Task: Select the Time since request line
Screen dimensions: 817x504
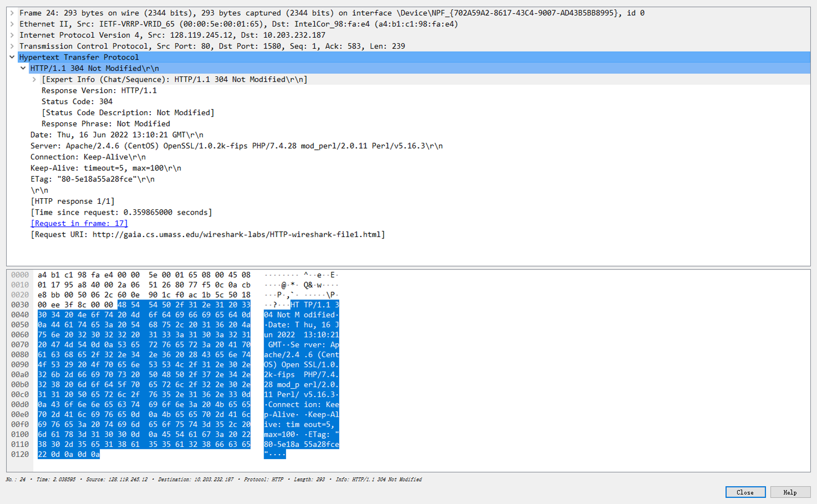Action: coord(121,213)
